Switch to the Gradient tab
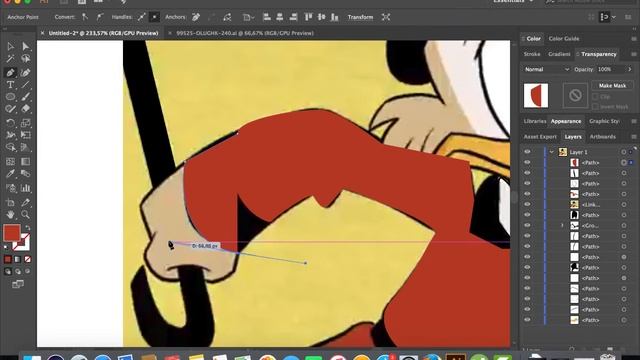The width and height of the screenshot is (640, 360). (x=559, y=54)
